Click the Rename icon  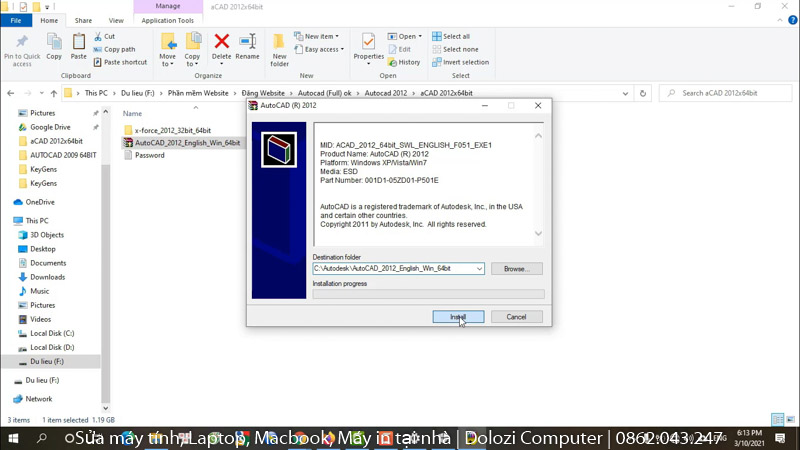click(x=247, y=42)
